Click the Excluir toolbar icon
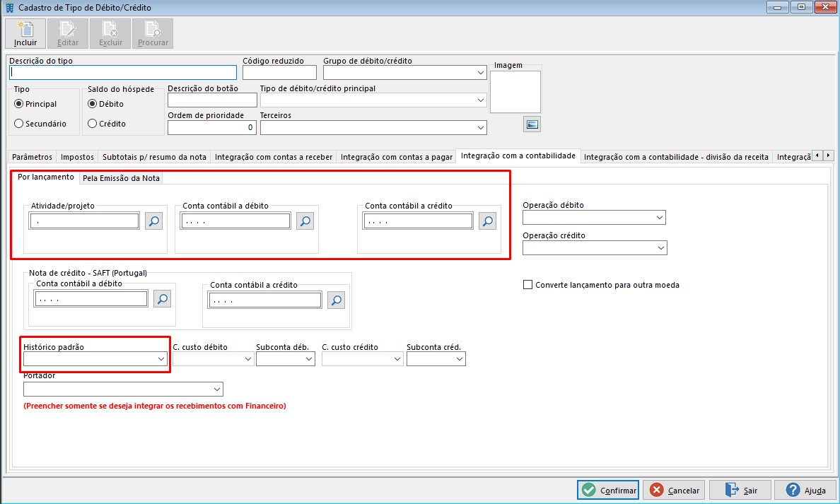 [110, 33]
